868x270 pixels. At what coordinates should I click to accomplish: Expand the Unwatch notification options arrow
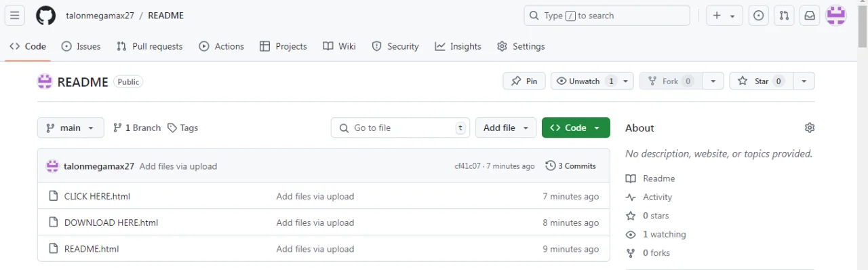(626, 81)
